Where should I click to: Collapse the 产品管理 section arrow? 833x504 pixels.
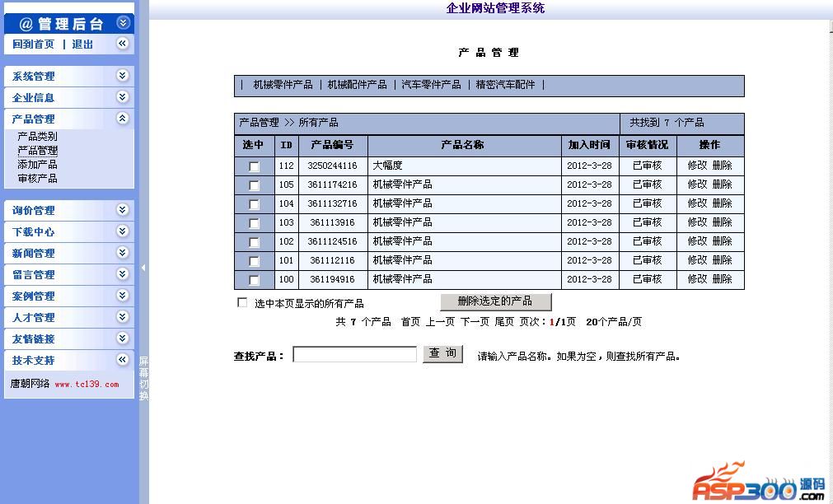(x=123, y=118)
